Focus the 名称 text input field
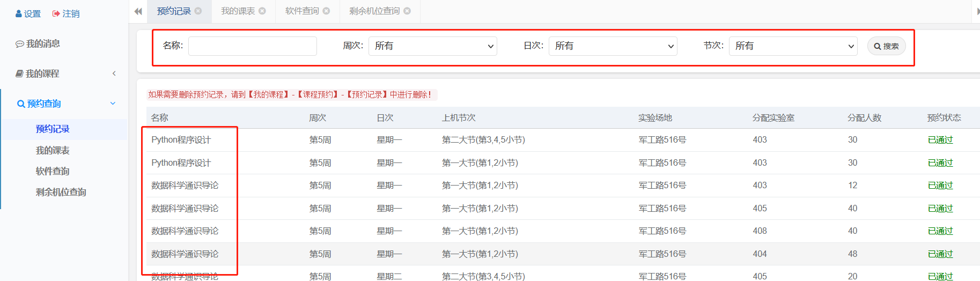Image resolution: width=980 pixels, height=281 pixels. pos(252,46)
